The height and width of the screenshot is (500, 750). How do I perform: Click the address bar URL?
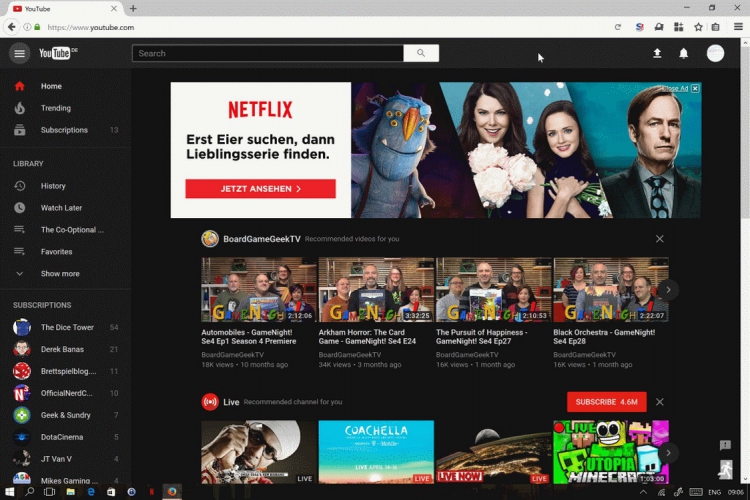click(91, 28)
